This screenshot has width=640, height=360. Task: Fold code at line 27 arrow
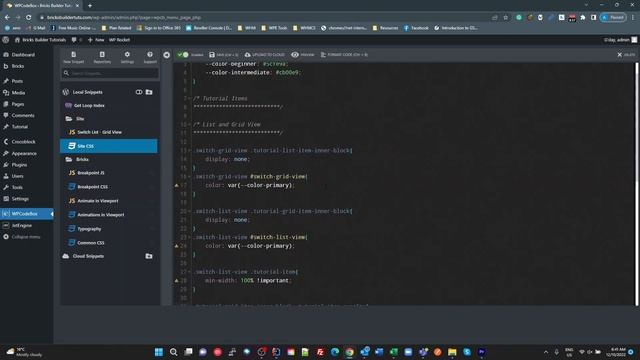coord(189,272)
